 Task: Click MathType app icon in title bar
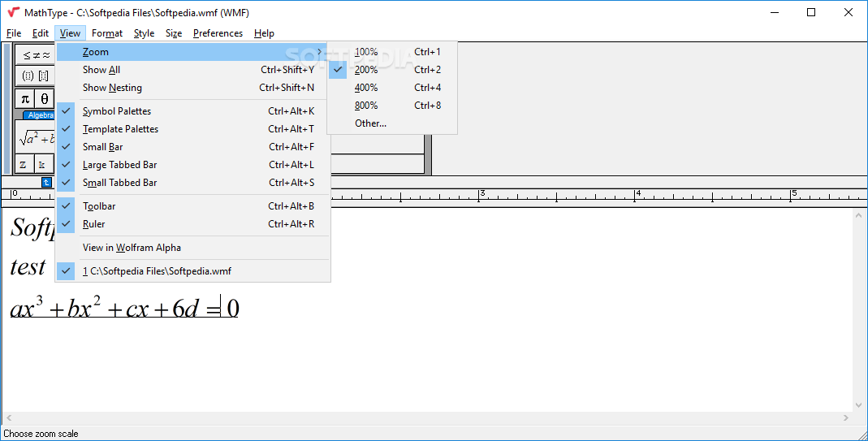(13, 12)
